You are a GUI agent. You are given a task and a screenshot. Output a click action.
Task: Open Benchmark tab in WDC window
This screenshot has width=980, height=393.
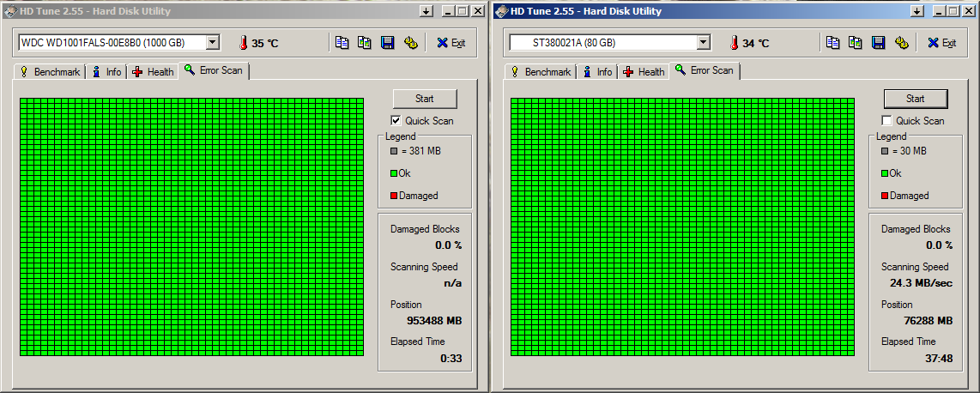point(50,72)
